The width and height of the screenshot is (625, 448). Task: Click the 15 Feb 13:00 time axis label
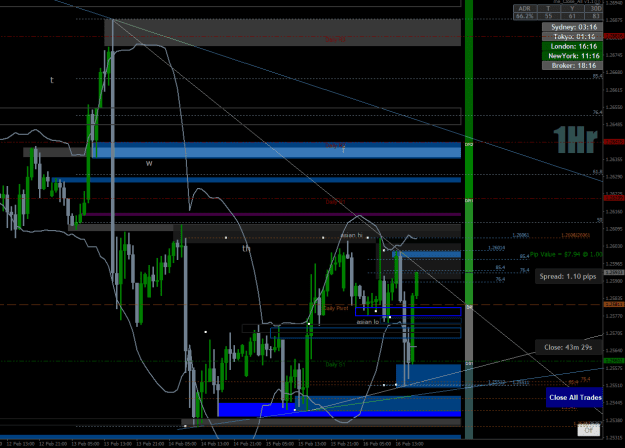pyautogui.click(x=312, y=444)
